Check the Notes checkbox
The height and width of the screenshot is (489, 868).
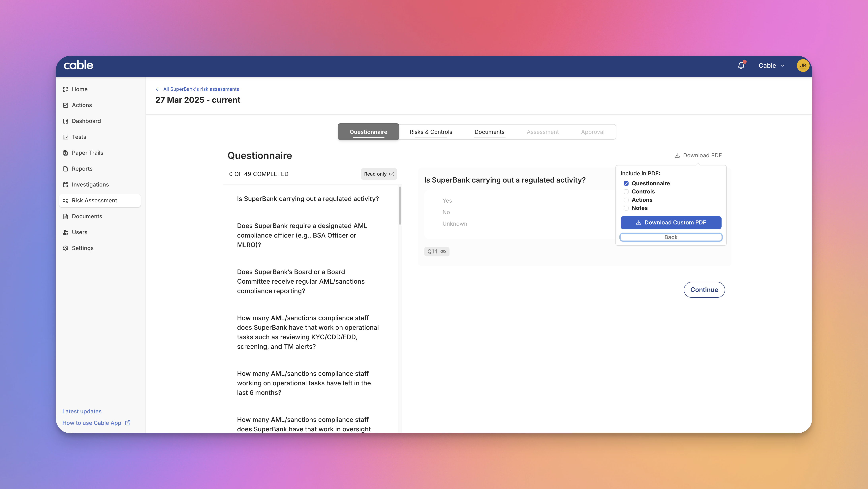626,208
